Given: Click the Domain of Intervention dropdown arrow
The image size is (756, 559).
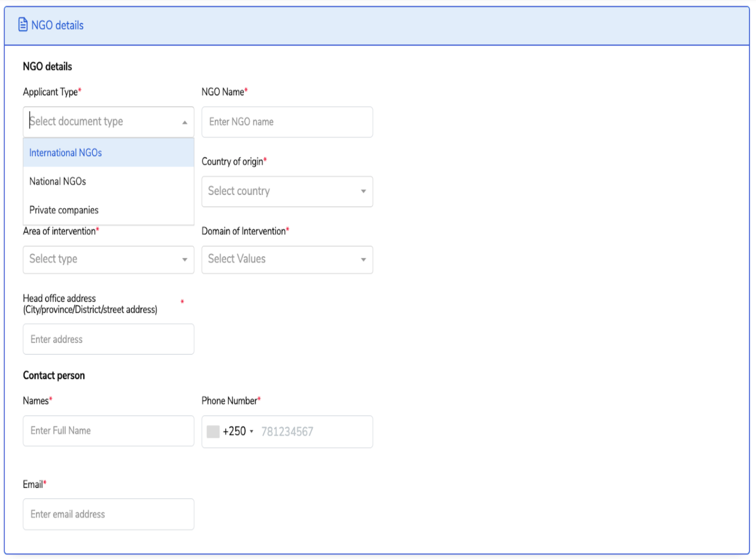Looking at the screenshot, I should coord(363,260).
